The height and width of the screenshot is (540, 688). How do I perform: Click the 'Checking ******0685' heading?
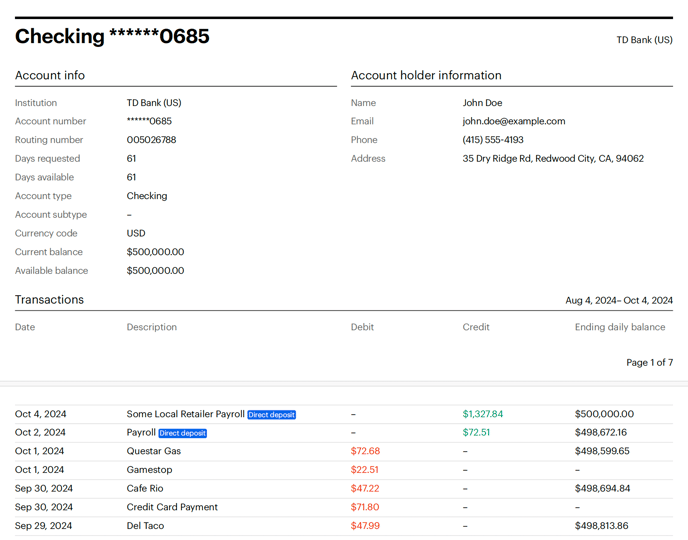click(x=112, y=36)
